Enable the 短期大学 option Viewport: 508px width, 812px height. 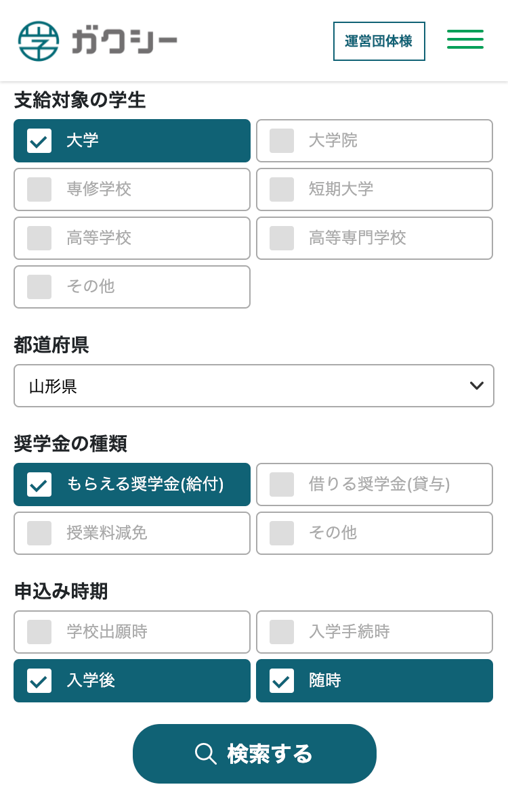pyautogui.click(x=282, y=189)
